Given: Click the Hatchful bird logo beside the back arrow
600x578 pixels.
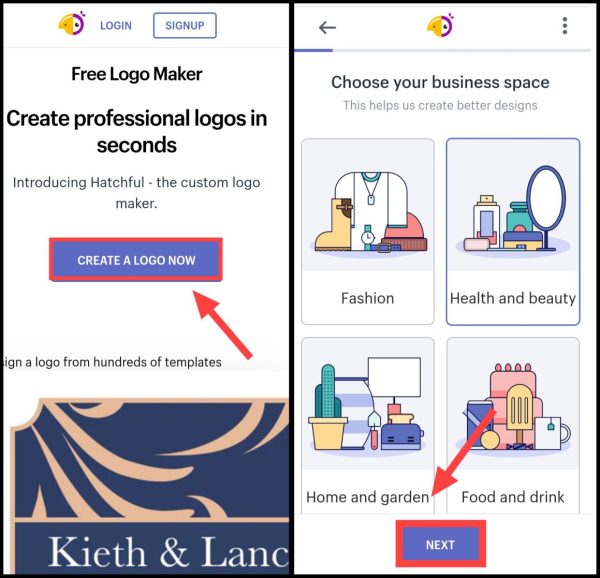Looking at the screenshot, I should coord(440,25).
